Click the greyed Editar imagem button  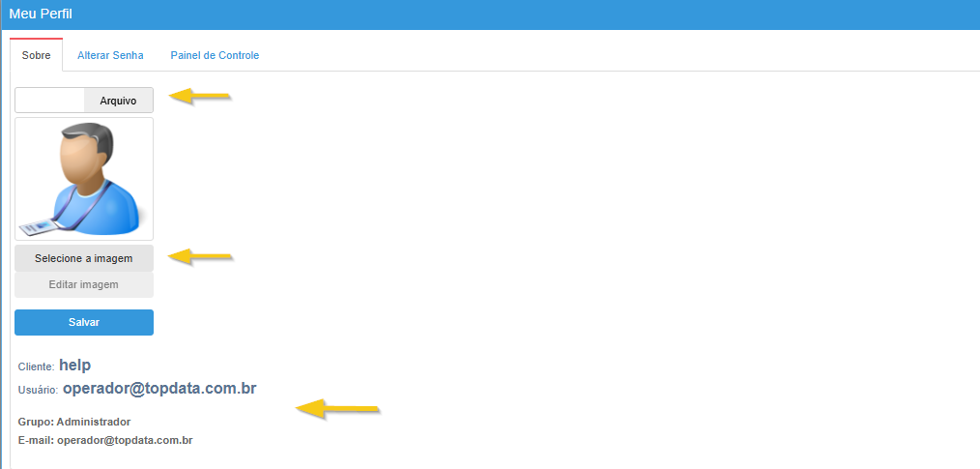coord(84,284)
